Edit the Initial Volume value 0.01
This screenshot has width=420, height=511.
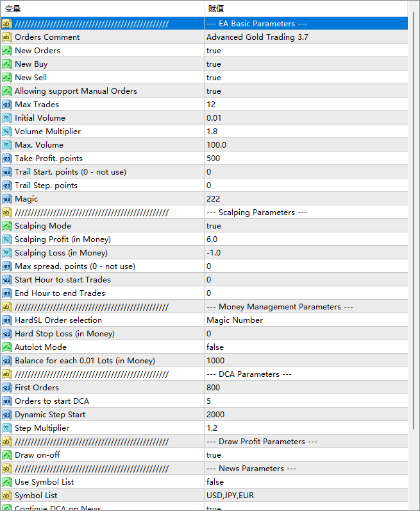click(306, 118)
